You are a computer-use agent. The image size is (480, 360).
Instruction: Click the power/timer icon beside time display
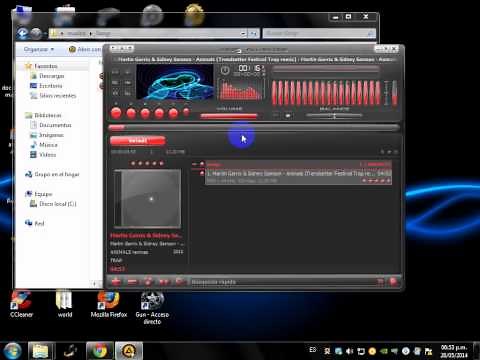225,70
